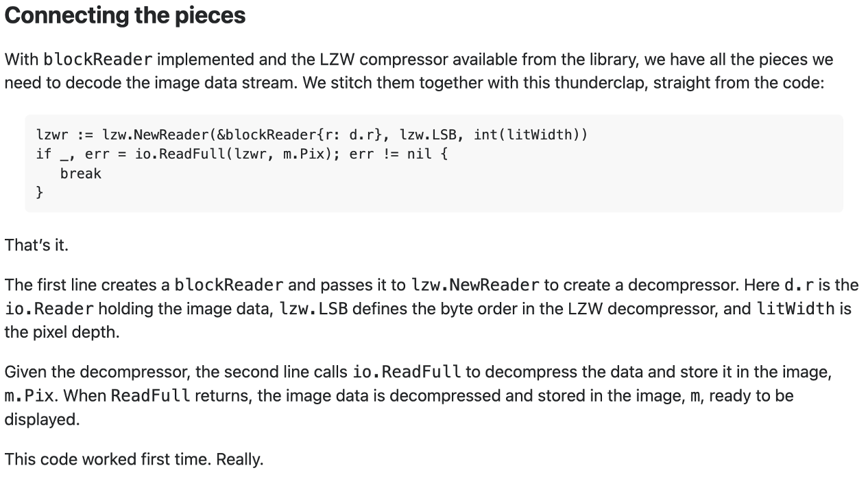This screenshot has width=868, height=477.
Task: Click the 'break' statement in code block
Action: [81, 174]
